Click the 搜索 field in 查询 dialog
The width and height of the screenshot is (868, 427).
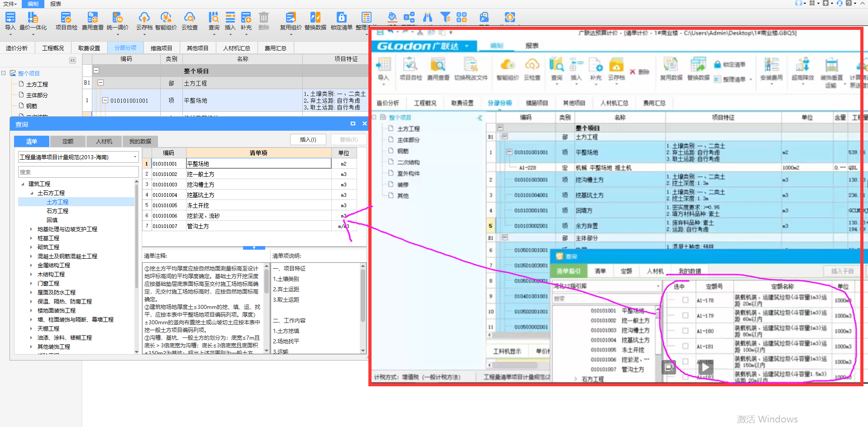pos(78,172)
